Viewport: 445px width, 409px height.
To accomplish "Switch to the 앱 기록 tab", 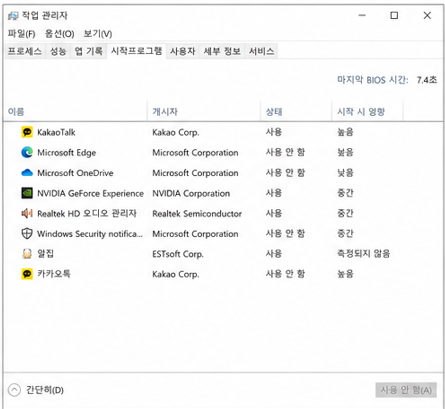I will tap(89, 51).
